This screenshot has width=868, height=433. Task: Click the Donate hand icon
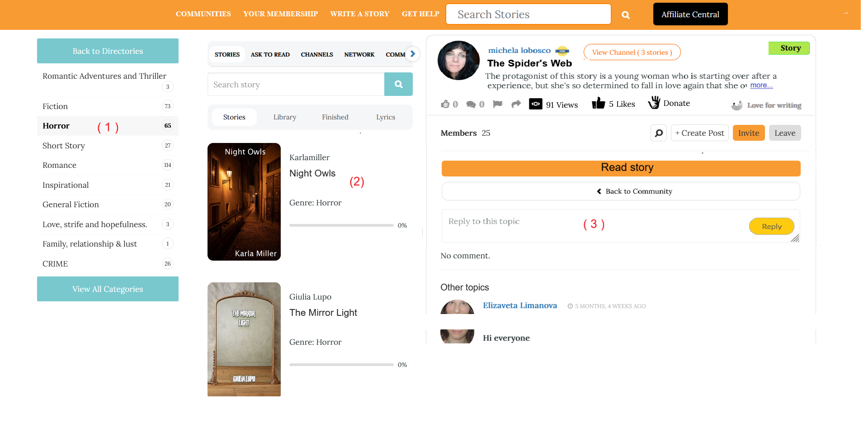coord(654,103)
